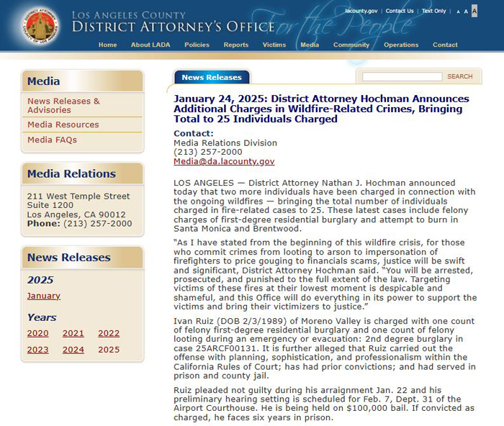View 2021 news releases
Screen dimensions: 504x426
pyautogui.click(x=73, y=333)
